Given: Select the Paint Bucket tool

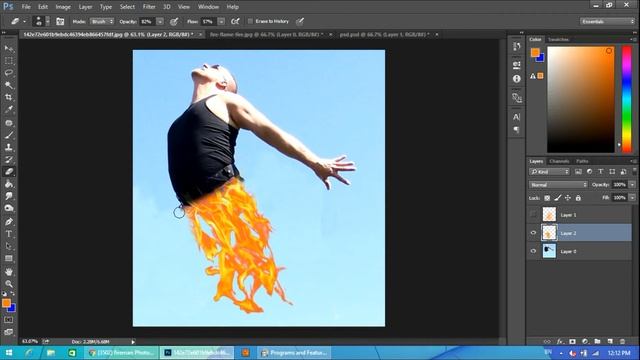Looking at the screenshot, I should point(9,184).
